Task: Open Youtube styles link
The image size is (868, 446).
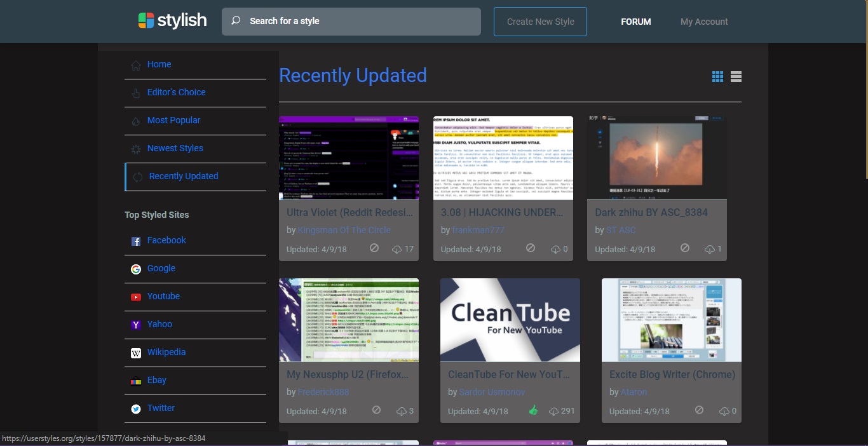Action: point(163,296)
